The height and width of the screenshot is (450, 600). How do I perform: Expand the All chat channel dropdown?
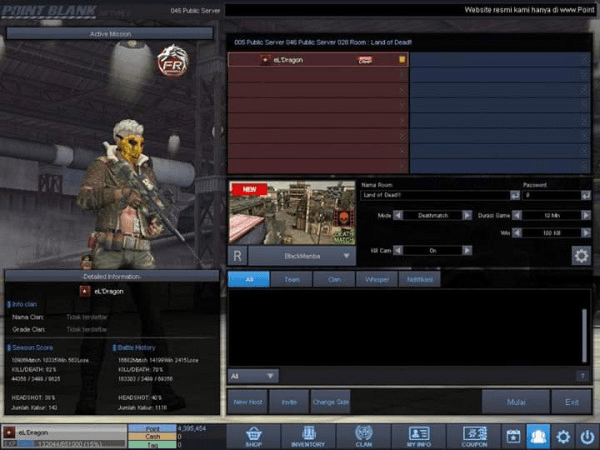point(270,376)
